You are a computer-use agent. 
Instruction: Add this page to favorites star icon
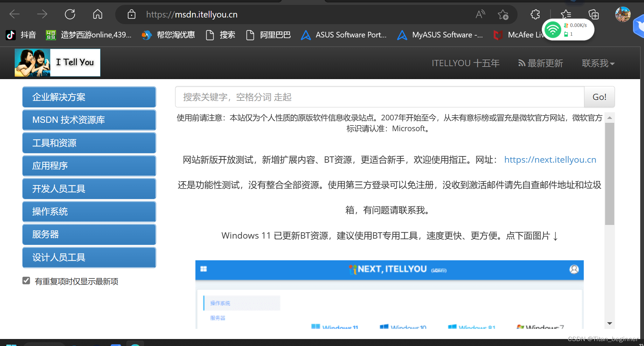pyautogui.click(x=503, y=14)
